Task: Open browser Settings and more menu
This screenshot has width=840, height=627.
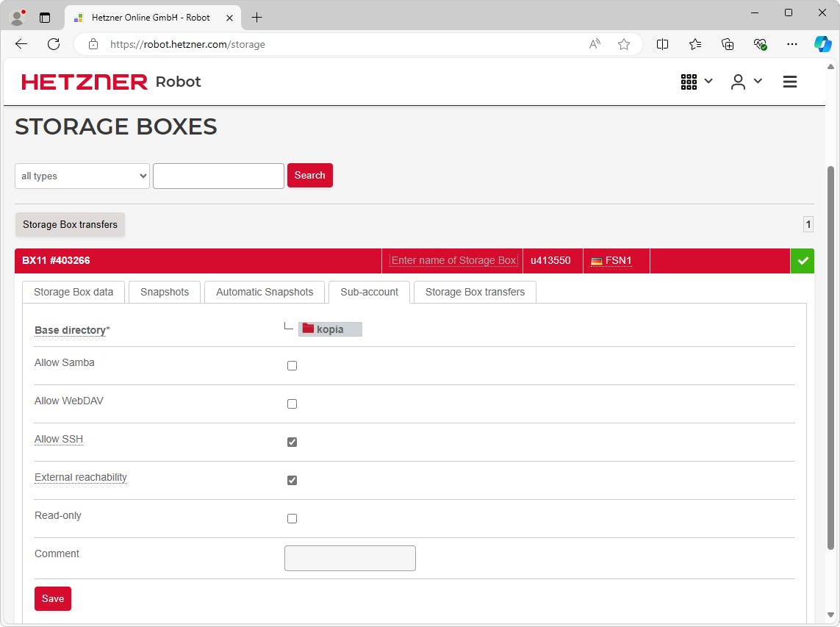Action: pyautogui.click(x=791, y=44)
